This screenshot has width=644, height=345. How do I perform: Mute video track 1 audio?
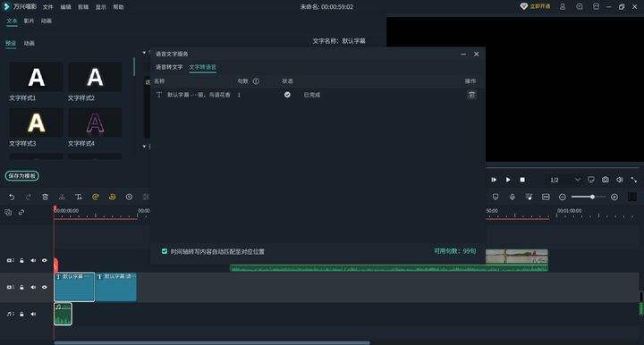point(33,287)
